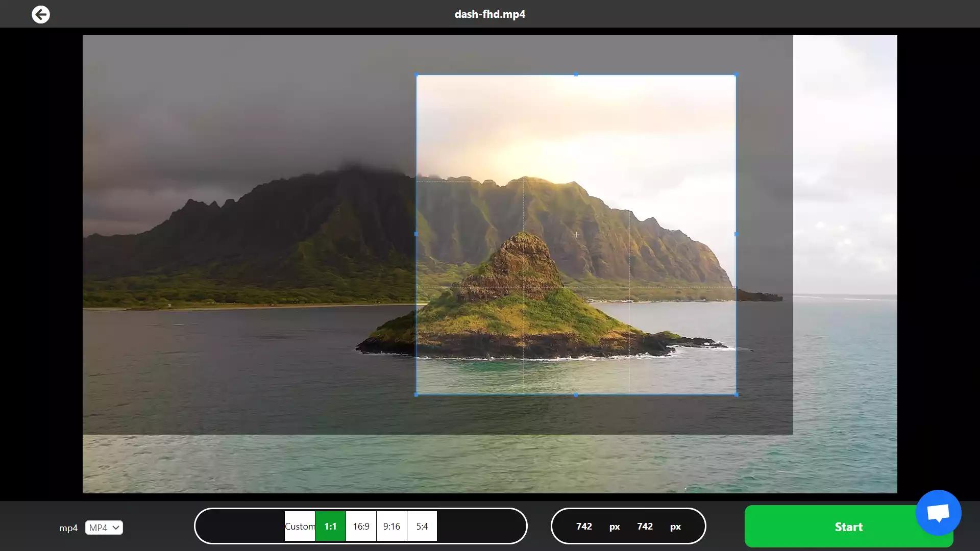Start the video crop
The height and width of the screenshot is (551, 980).
coord(848,527)
